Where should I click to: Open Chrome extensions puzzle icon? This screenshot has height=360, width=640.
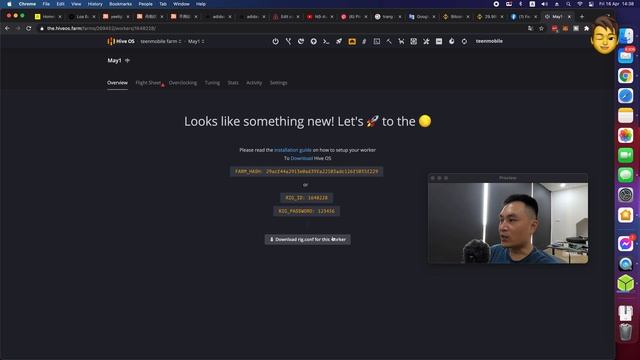pyautogui.click(x=587, y=28)
